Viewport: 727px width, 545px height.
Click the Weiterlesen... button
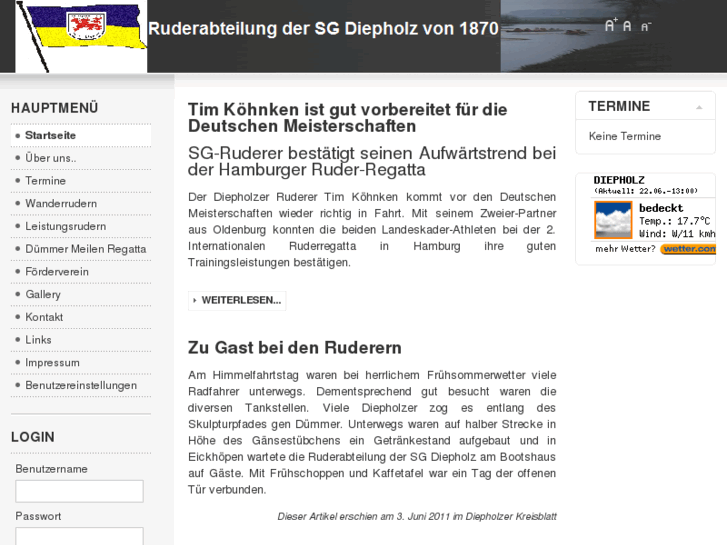pyautogui.click(x=237, y=301)
